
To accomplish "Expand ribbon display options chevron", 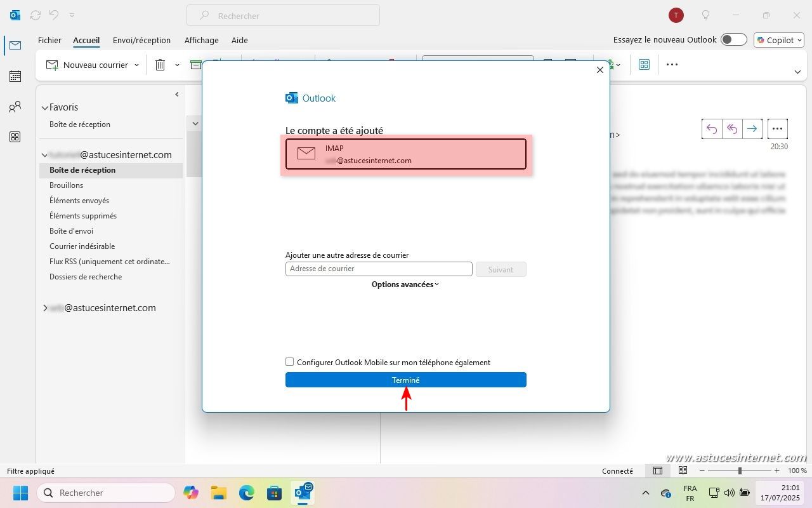I will click(x=797, y=72).
